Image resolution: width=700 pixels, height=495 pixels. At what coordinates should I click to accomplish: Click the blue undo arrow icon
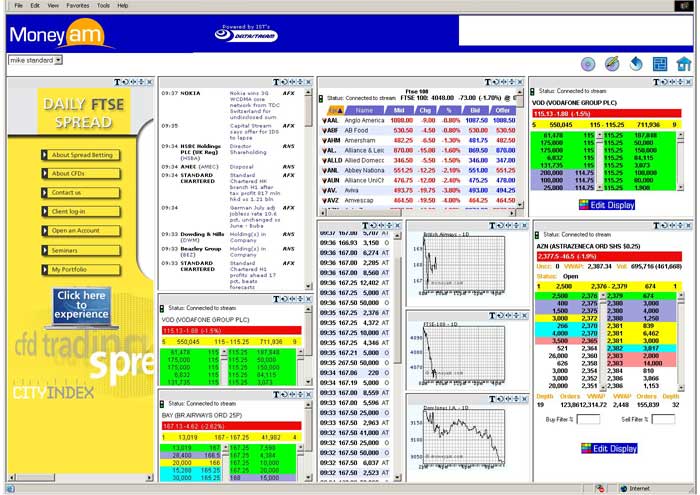(x=636, y=64)
